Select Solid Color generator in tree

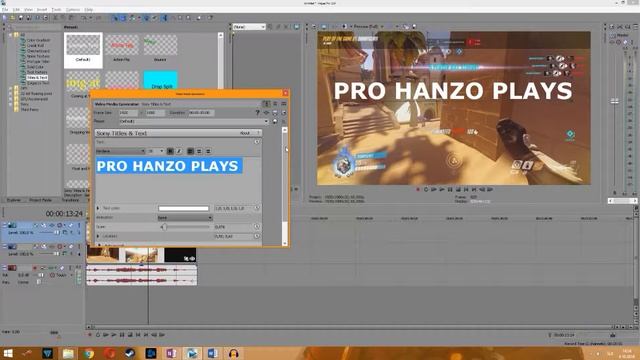tap(35, 67)
